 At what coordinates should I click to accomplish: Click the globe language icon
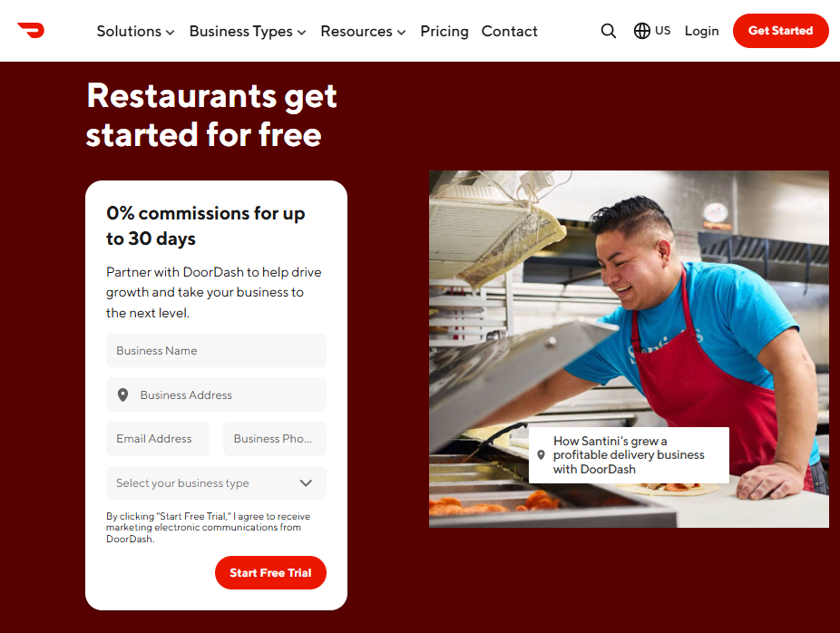(x=641, y=31)
